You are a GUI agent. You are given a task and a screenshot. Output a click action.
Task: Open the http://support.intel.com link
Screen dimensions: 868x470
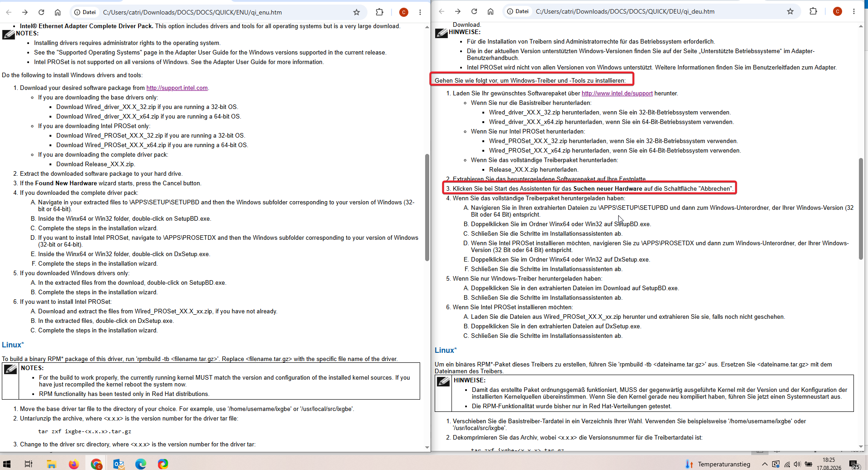pos(177,88)
